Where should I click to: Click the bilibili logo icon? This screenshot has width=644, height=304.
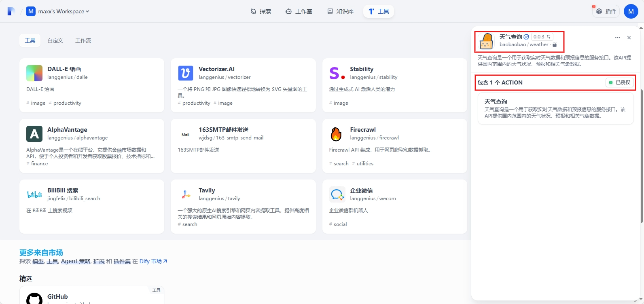pyautogui.click(x=34, y=194)
